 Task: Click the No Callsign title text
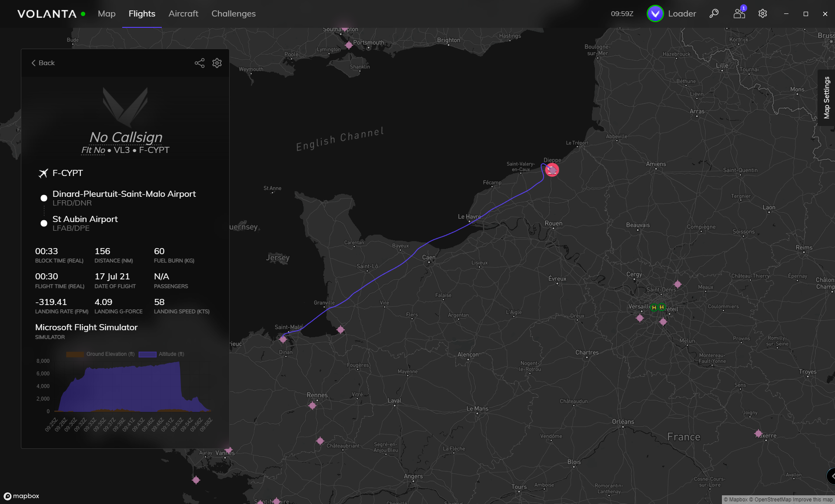point(126,137)
